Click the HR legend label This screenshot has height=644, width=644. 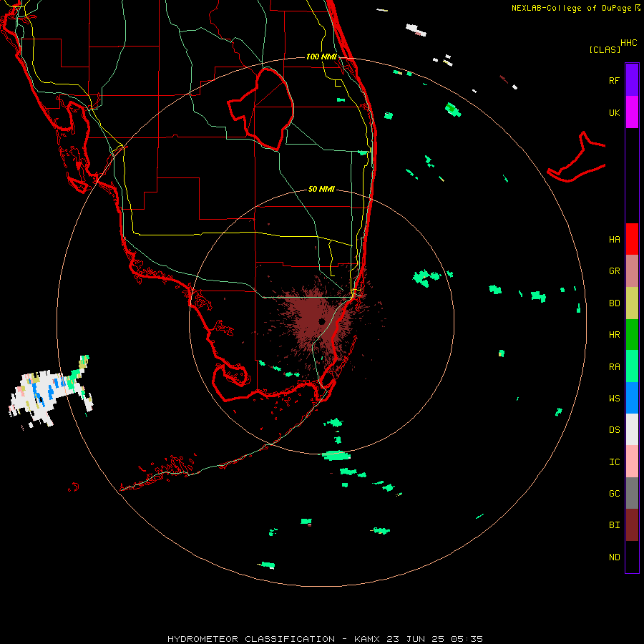[614, 335]
